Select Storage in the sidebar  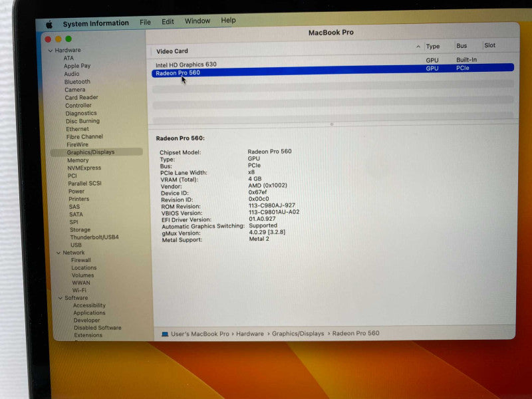pyautogui.click(x=80, y=229)
